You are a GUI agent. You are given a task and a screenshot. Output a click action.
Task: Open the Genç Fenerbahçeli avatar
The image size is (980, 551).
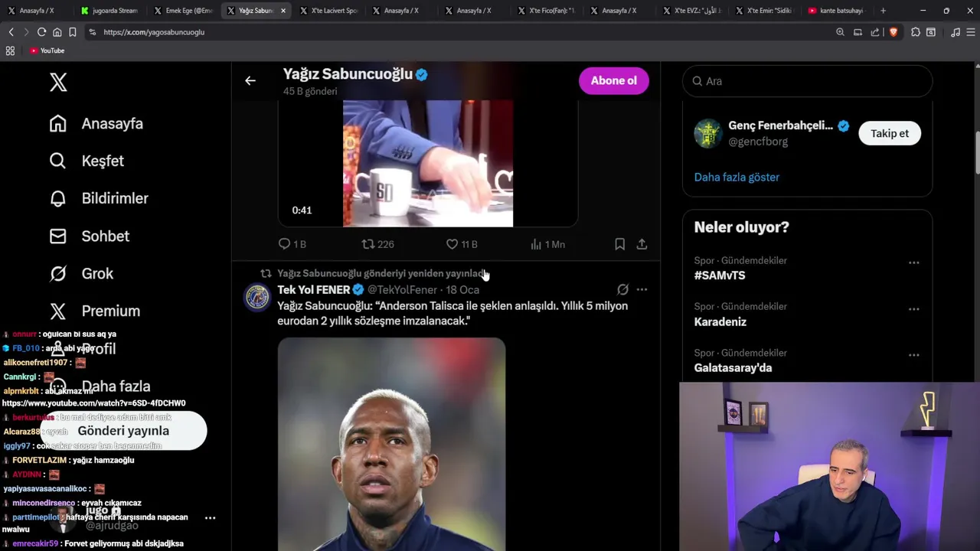click(x=707, y=133)
